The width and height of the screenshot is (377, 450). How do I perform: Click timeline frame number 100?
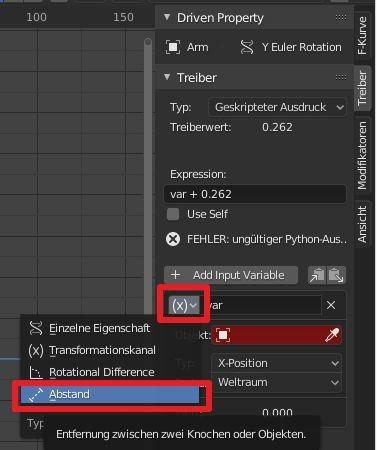pos(36,17)
